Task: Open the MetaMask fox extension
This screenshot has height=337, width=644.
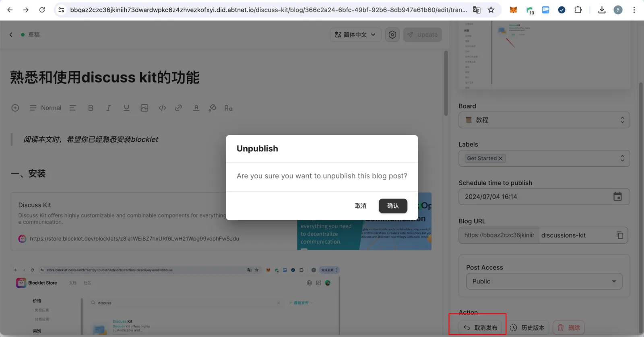Action: pos(513,10)
